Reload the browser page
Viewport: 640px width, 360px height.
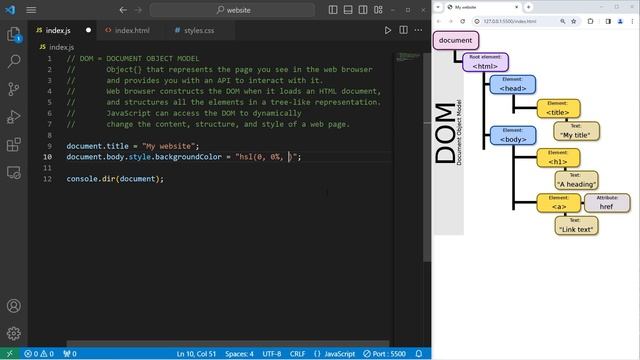pyautogui.click(x=462, y=21)
